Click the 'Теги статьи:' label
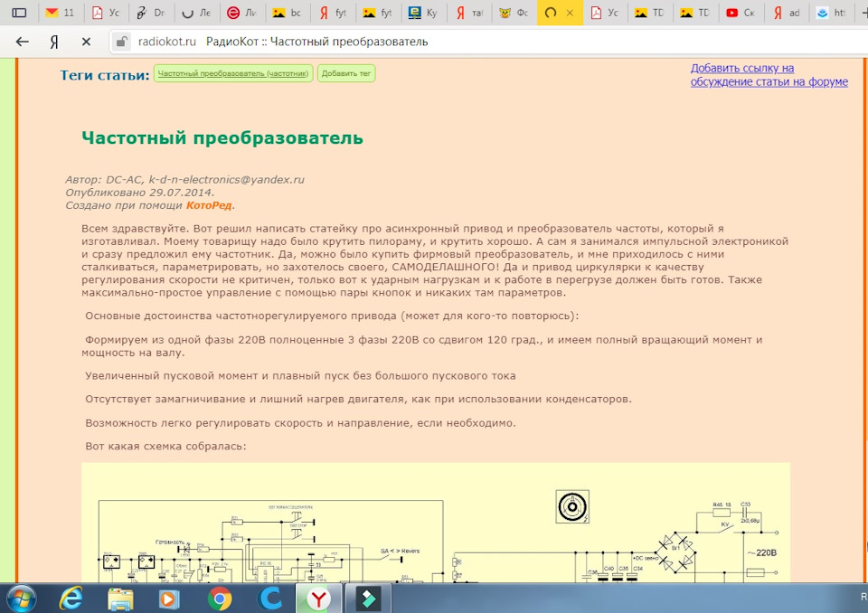This screenshot has width=868, height=613. click(105, 75)
